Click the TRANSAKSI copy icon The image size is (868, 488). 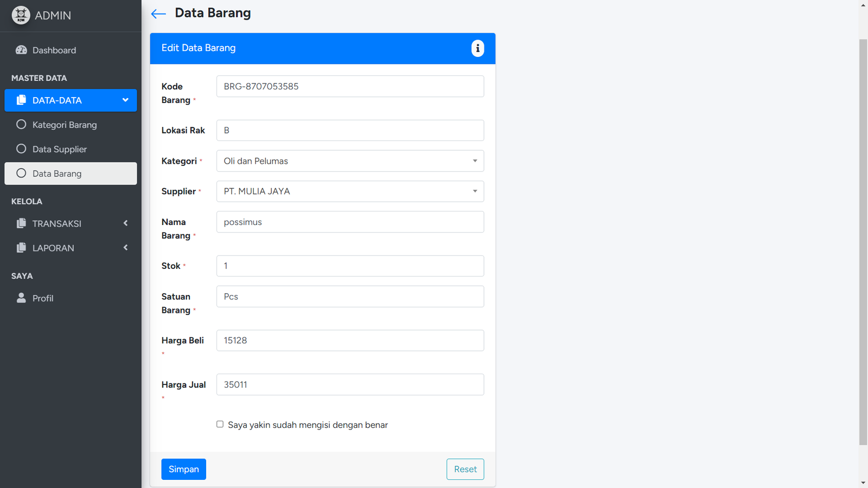click(x=21, y=223)
